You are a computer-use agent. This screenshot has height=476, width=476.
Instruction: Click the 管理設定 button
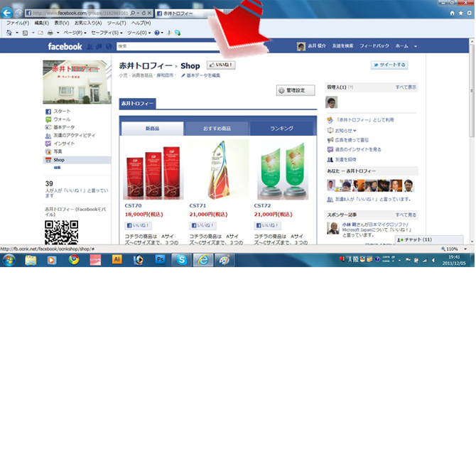pos(296,90)
